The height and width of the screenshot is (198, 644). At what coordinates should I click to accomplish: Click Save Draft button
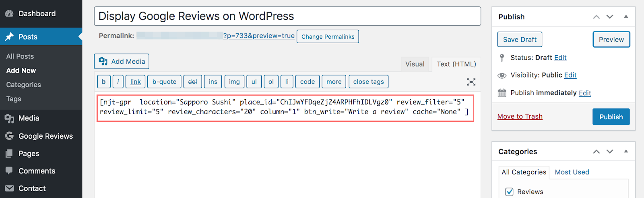520,40
